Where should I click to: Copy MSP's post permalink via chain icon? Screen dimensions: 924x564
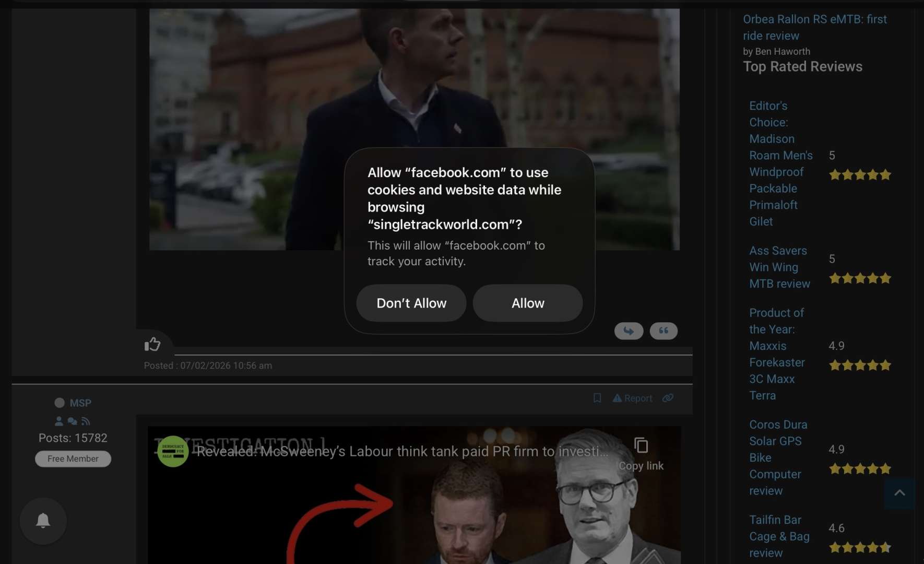click(x=668, y=398)
